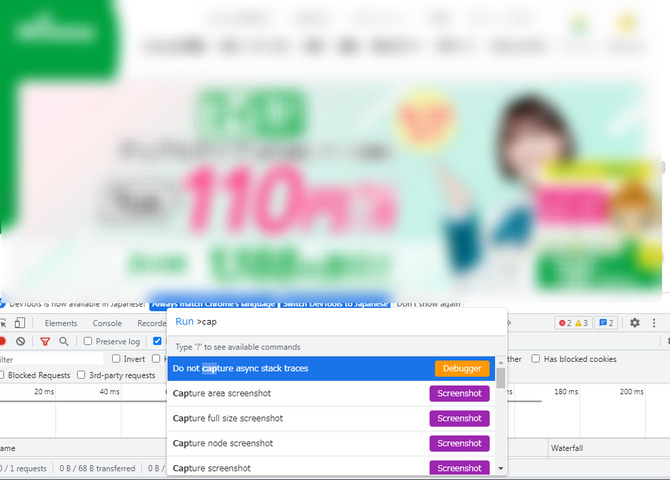Click Don't show again in language banner

click(x=429, y=304)
